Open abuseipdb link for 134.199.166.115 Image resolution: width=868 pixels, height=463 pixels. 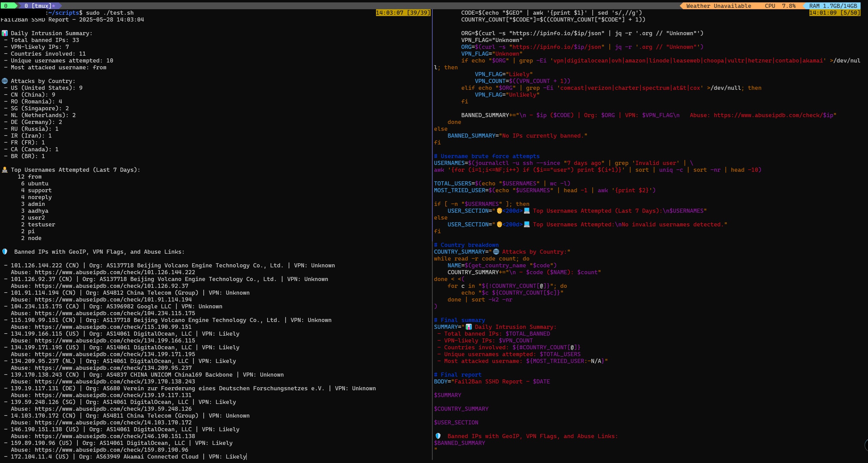point(115,340)
